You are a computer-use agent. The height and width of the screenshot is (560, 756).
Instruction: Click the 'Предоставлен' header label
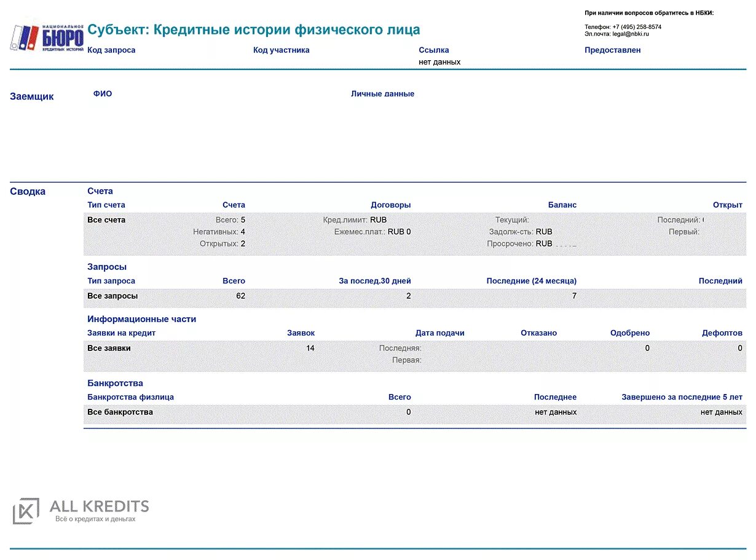point(613,50)
